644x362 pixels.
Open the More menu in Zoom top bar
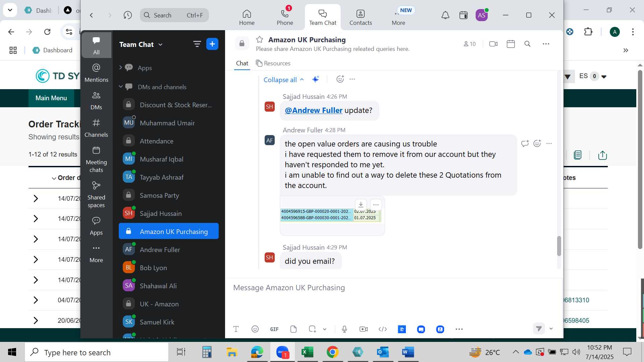[x=398, y=17]
